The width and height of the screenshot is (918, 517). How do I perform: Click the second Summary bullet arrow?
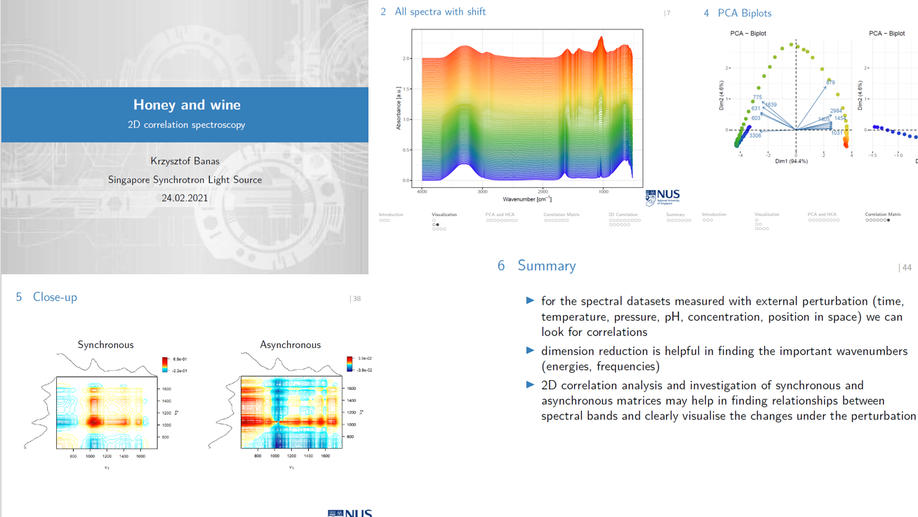tap(530, 350)
